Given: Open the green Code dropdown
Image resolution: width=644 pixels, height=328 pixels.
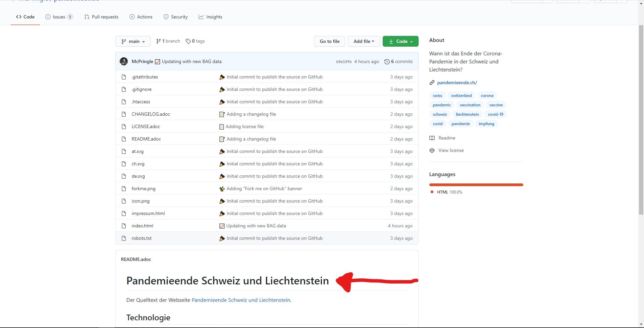Looking at the screenshot, I should pos(400,41).
